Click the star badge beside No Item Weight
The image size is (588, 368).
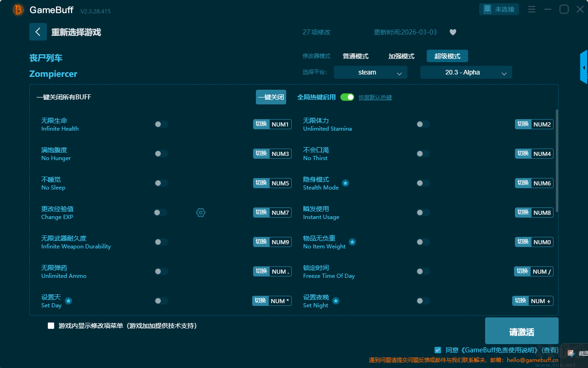(352, 242)
